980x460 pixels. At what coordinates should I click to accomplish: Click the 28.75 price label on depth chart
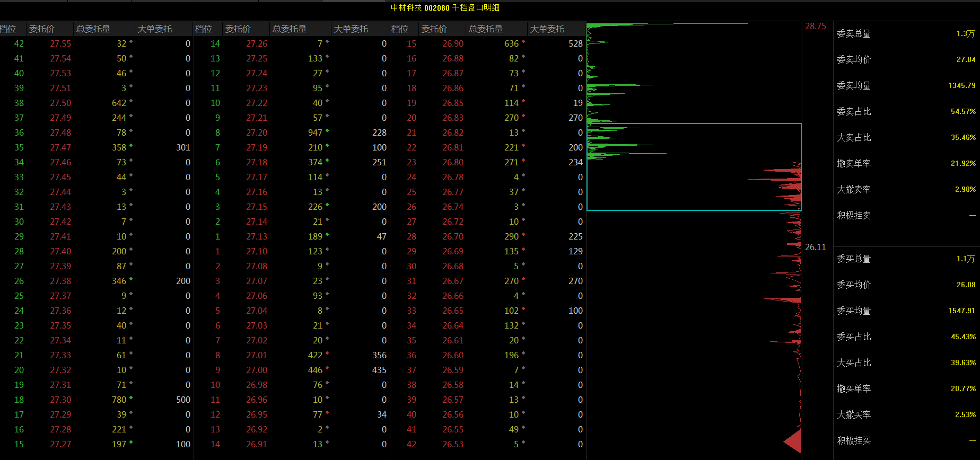tap(816, 26)
